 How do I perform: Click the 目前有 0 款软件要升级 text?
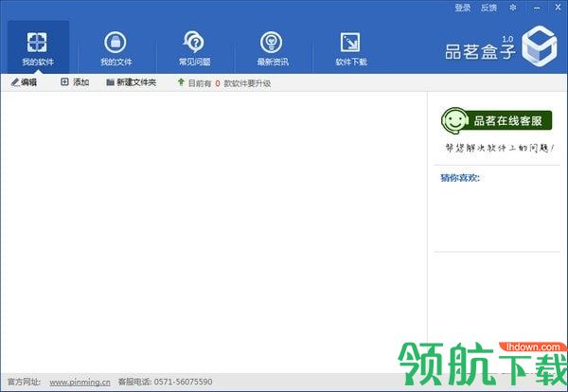click(x=229, y=83)
